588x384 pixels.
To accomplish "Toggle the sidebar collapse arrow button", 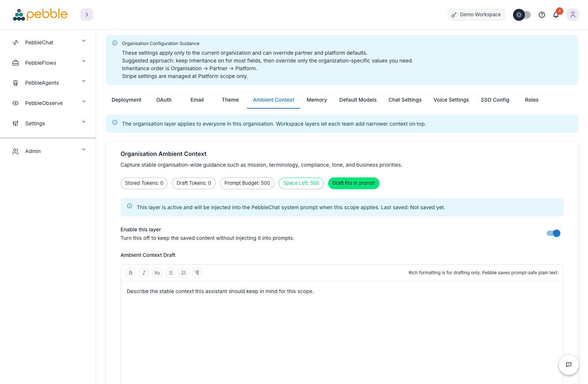I will pos(87,14).
